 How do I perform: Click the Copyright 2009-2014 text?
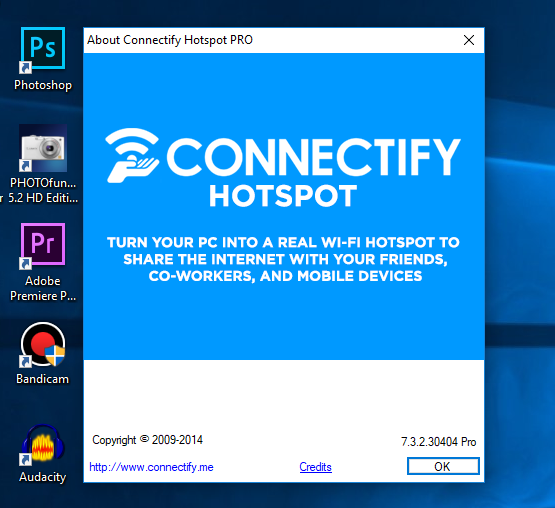[x=147, y=440]
